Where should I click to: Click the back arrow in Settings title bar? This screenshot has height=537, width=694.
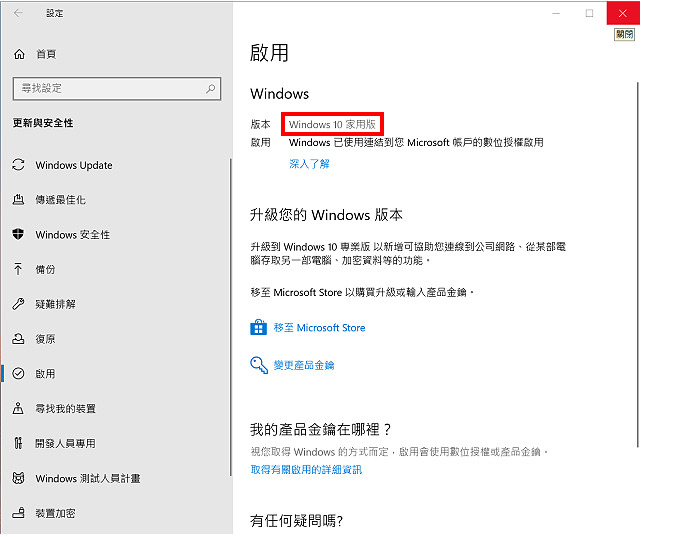18,13
